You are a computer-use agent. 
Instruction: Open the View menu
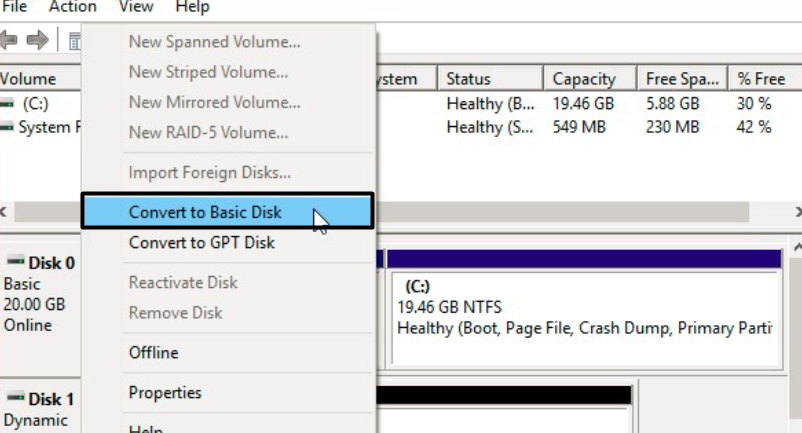coord(136,7)
